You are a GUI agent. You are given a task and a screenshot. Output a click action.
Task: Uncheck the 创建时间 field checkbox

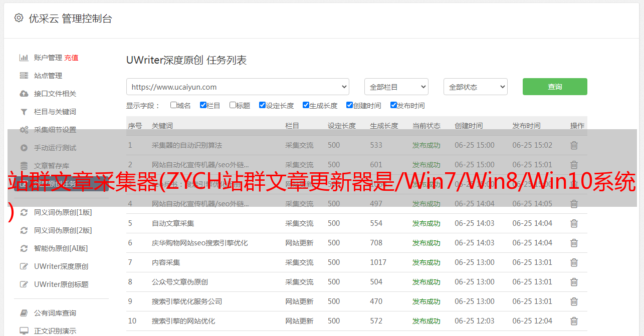tap(349, 105)
